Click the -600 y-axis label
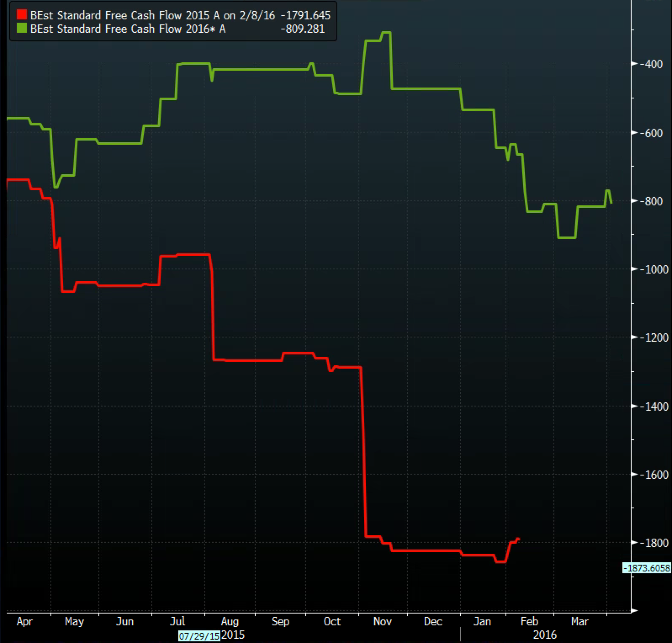Viewport: 672px width, 643px height. [x=651, y=133]
